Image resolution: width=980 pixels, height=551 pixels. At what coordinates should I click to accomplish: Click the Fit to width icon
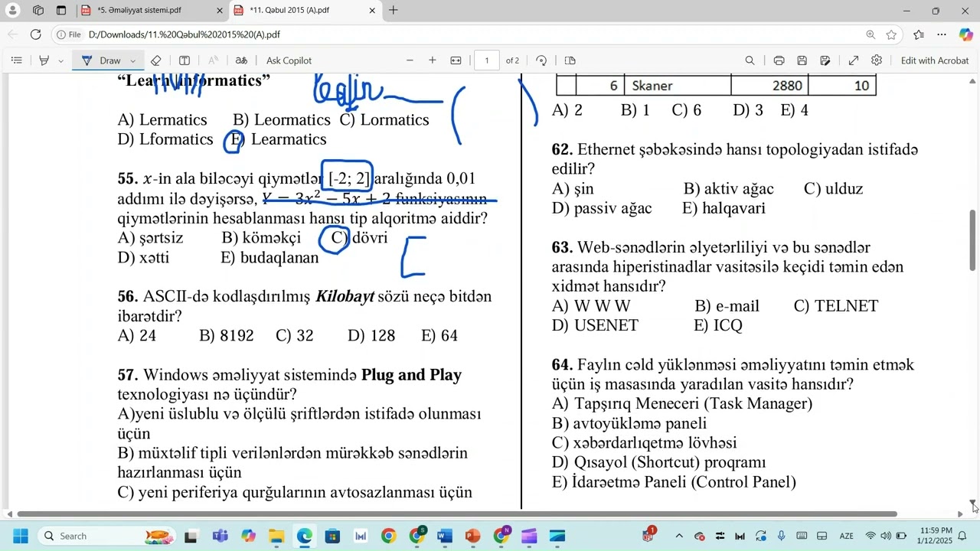(x=456, y=60)
